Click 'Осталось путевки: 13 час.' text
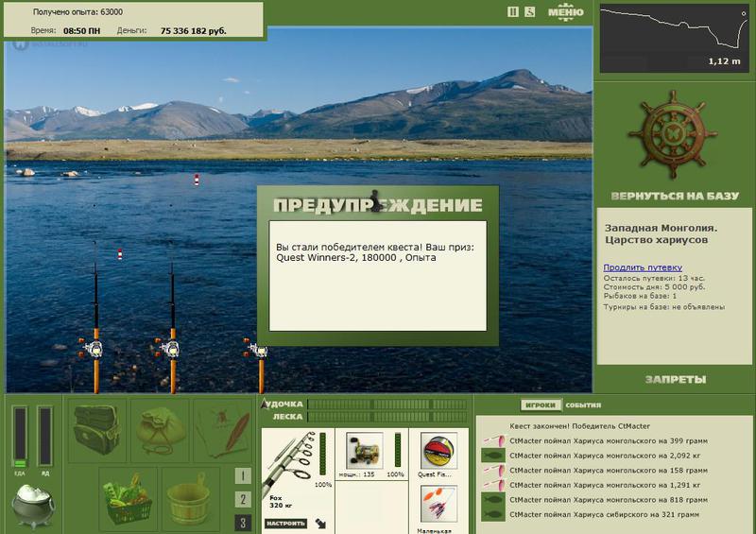This screenshot has width=756, height=534. (x=654, y=278)
